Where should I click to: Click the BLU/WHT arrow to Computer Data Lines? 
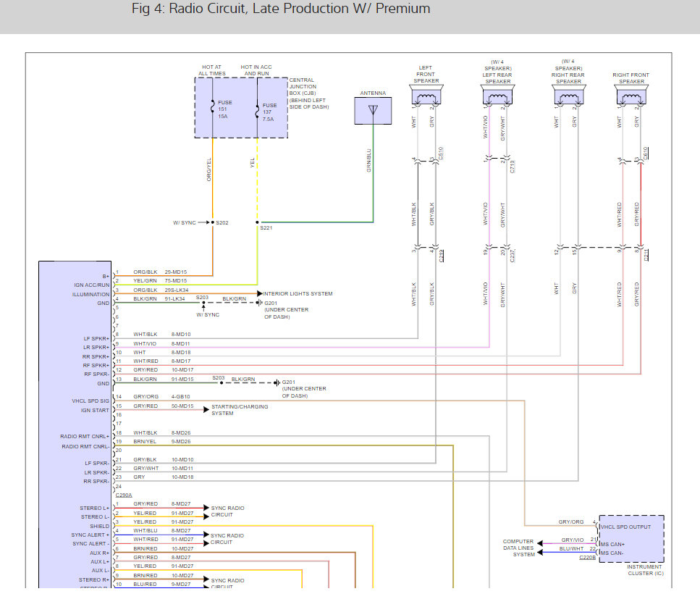coord(540,553)
